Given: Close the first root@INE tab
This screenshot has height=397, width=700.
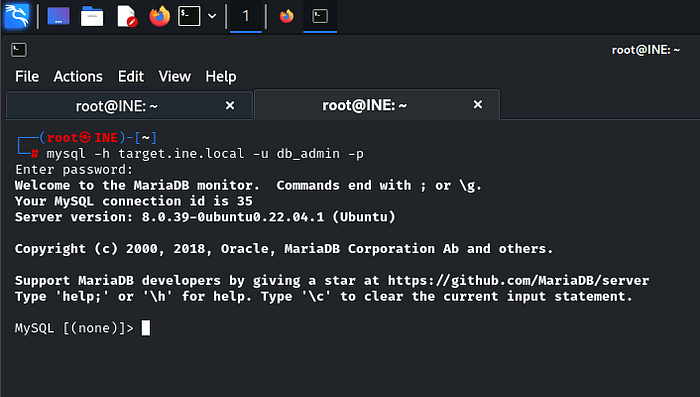Looking at the screenshot, I should (x=230, y=105).
